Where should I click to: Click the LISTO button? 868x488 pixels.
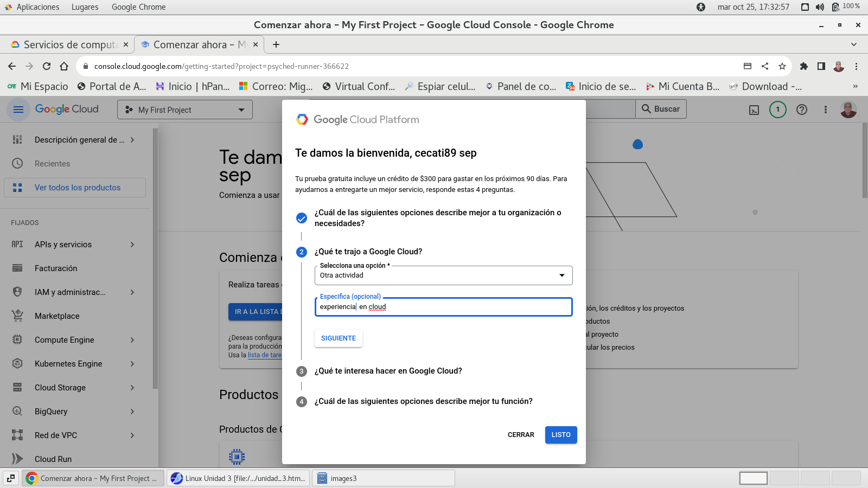click(560, 435)
